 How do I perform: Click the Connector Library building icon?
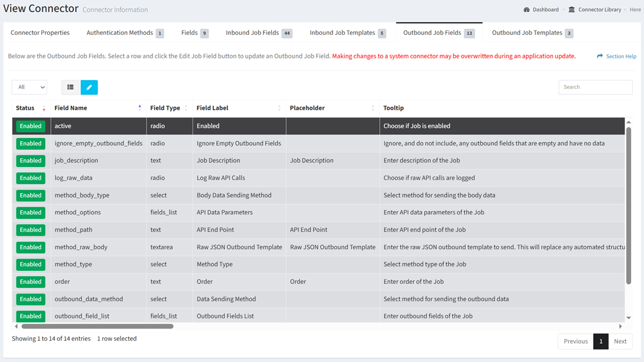click(x=571, y=9)
